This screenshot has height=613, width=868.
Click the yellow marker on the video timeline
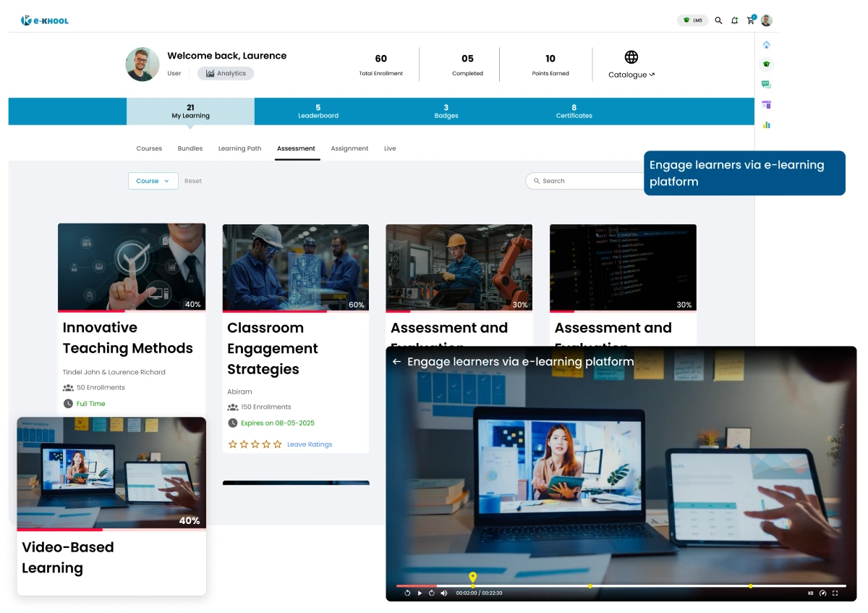point(473,577)
